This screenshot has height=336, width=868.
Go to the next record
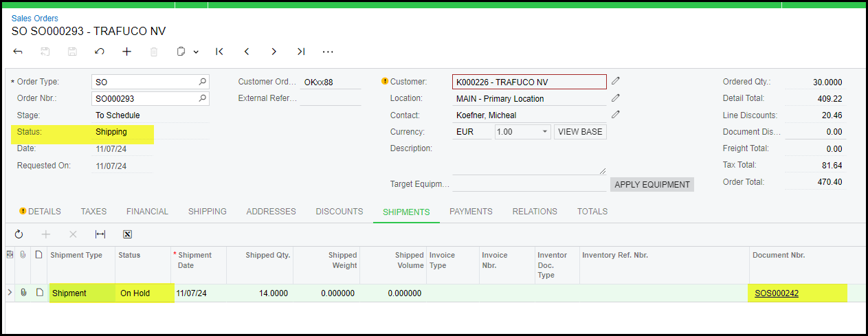pos(274,52)
